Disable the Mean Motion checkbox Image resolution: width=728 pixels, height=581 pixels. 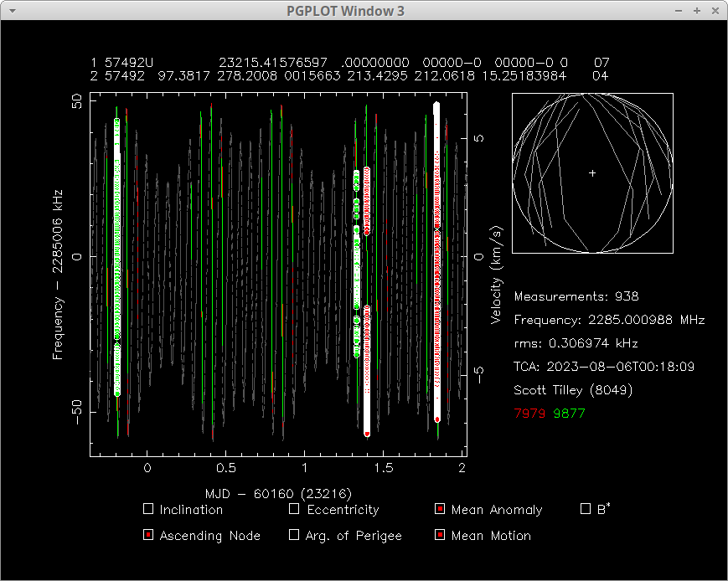click(x=440, y=535)
